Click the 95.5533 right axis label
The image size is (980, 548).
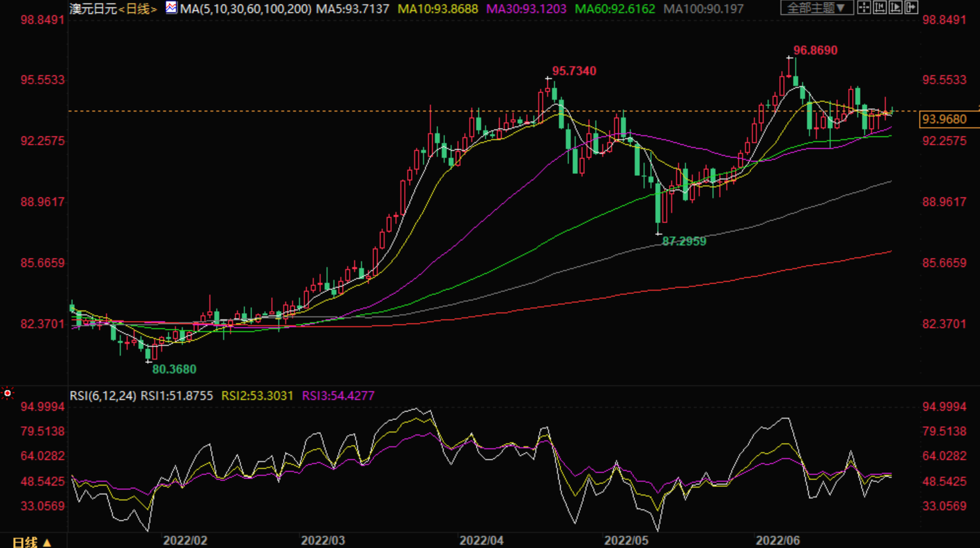coord(945,80)
